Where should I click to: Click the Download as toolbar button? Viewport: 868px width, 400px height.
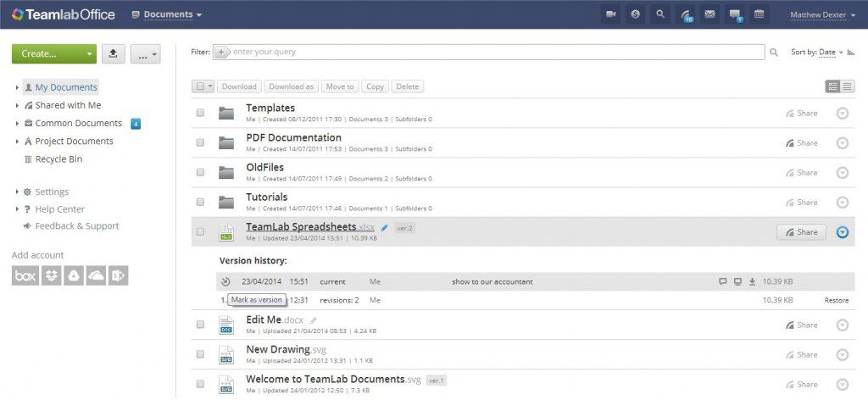292,86
